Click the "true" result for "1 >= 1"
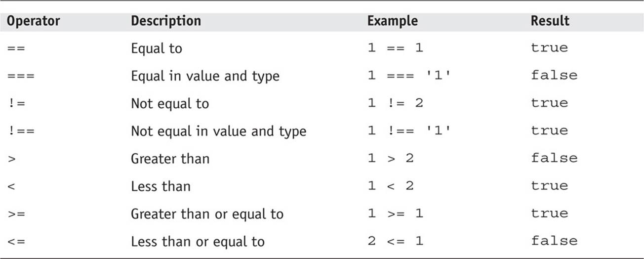This screenshot has height=259, width=644. (549, 214)
